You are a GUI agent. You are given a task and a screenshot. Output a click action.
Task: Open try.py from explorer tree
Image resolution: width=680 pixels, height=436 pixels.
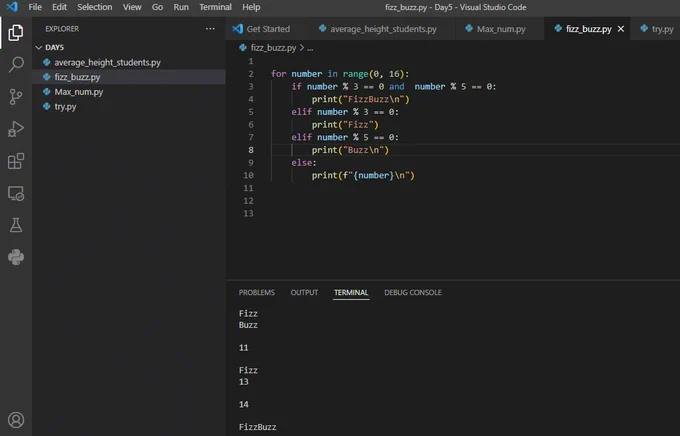pyautogui.click(x=129, y=106)
